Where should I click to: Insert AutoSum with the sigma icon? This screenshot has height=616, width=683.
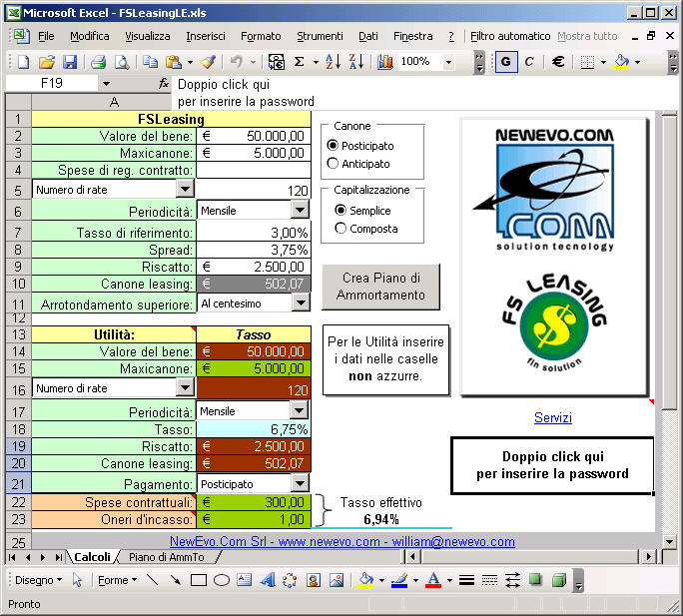[x=299, y=62]
